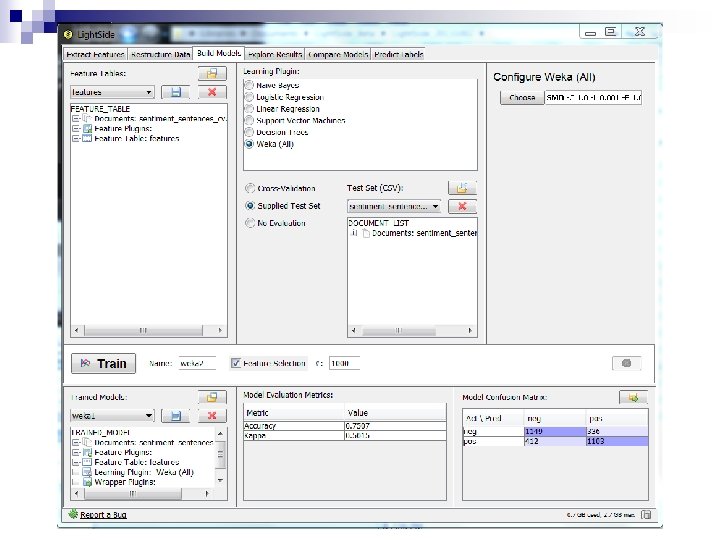Click the model Name input field
Image resolution: width=720 pixels, height=540 pixels.
pos(197,363)
